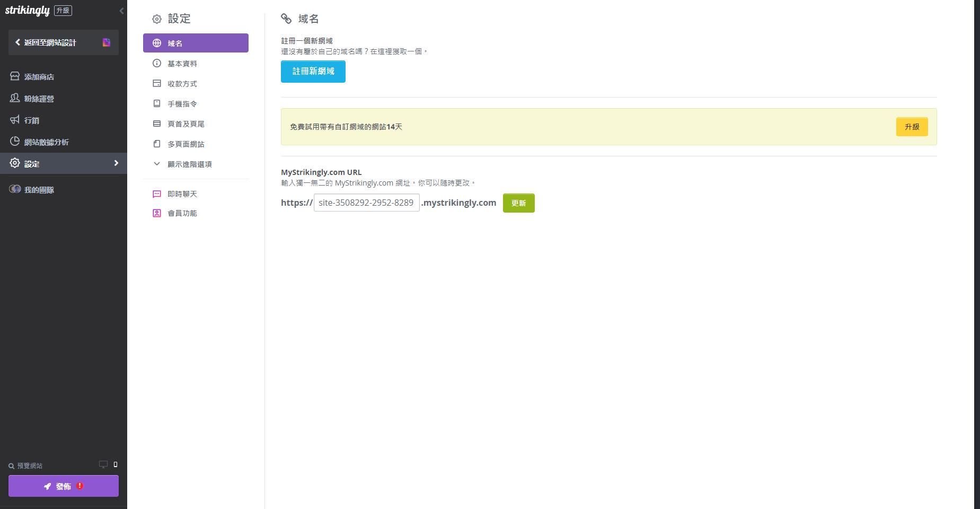Click the green 更新 button
980x509 pixels.
(x=518, y=203)
